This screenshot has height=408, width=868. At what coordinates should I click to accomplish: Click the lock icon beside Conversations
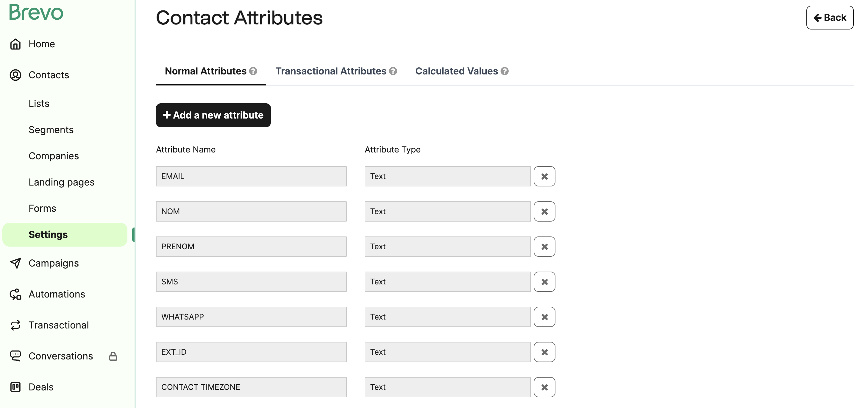click(x=113, y=356)
